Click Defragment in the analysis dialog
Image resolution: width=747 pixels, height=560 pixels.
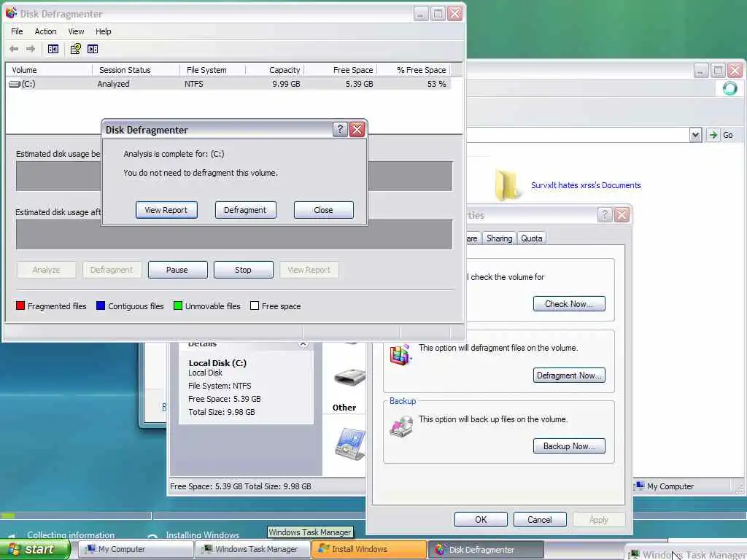coord(245,210)
